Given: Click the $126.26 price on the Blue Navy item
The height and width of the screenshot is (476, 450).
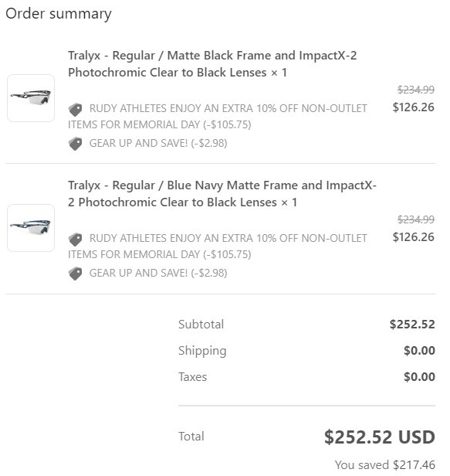Looking at the screenshot, I should pos(413,236).
